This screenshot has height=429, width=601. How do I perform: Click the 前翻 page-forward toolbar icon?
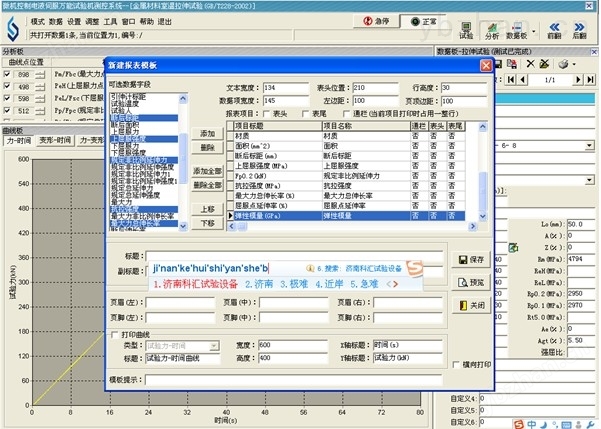(553, 28)
